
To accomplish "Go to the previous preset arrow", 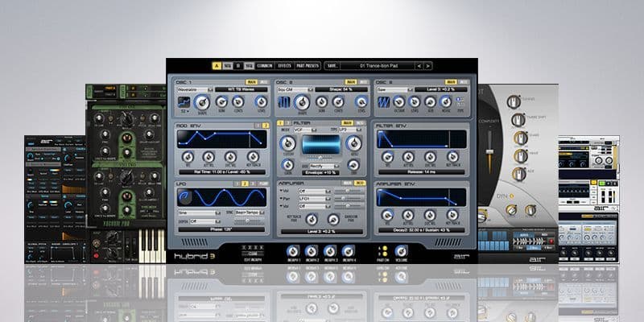I will point(419,66).
